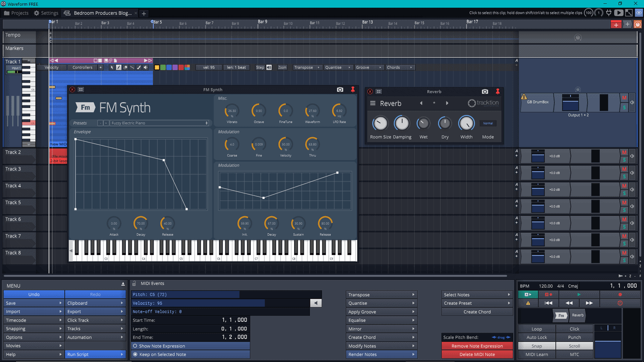644x362 pixels.
Task: Disable the Snap toggle
Action: point(537,346)
